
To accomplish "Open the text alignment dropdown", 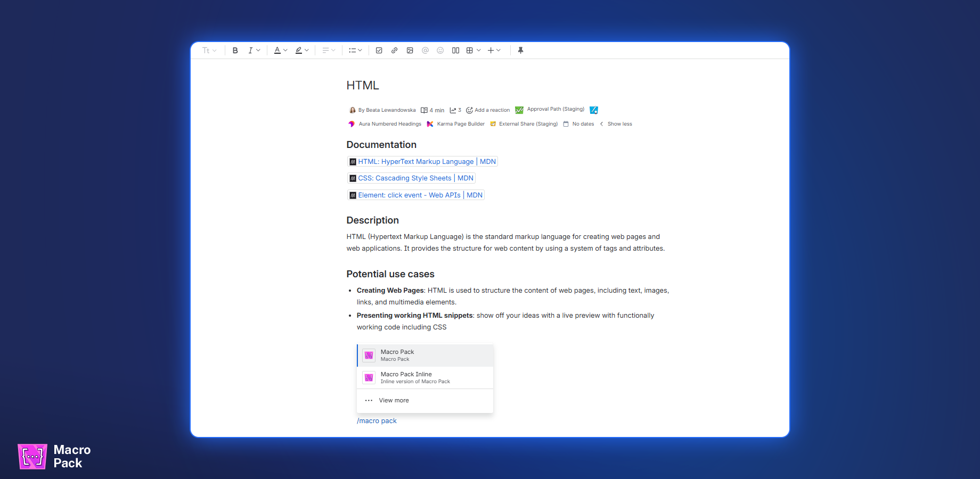I will (329, 51).
